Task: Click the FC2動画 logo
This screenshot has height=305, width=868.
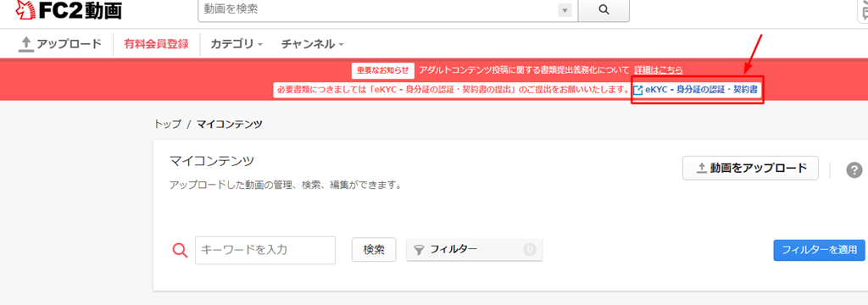Action: (x=68, y=10)
